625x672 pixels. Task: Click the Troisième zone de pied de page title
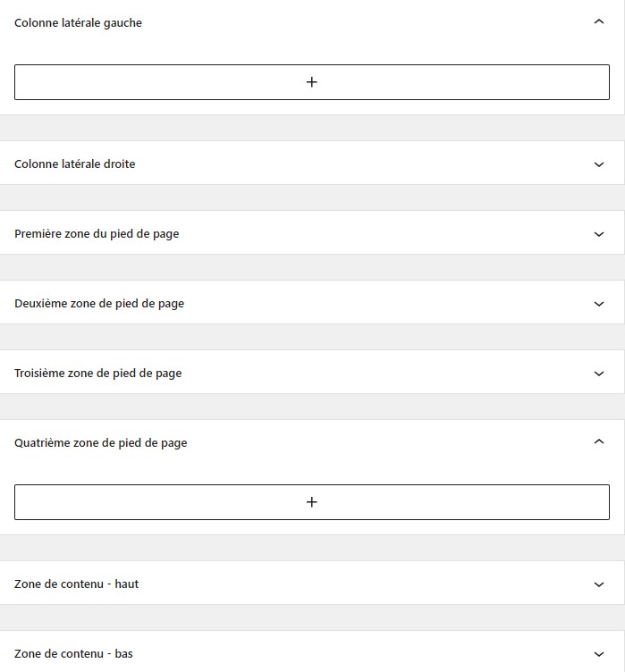click(x=98, y=374)
